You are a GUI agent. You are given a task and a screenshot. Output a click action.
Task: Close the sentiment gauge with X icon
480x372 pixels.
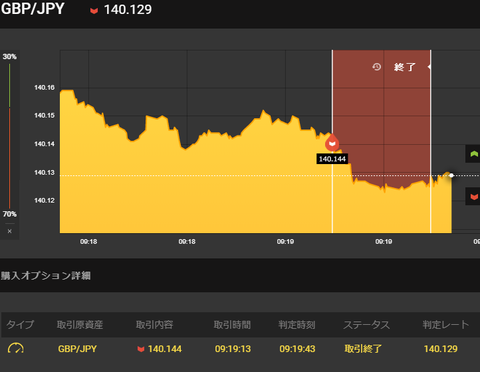[x=10, y=231]
